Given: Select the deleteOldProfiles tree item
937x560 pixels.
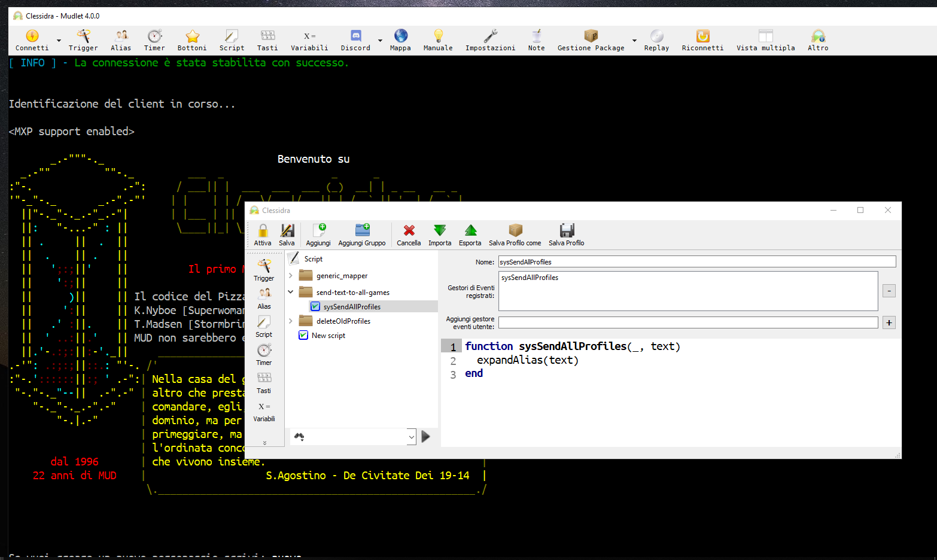Looking at the screenshot, I should [x=343, y=321].
